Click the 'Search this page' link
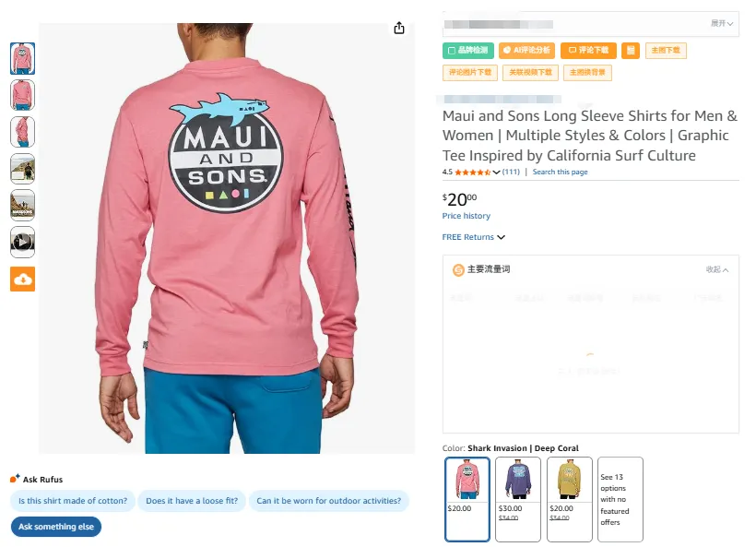The image size is (756, 547). click(x=560, y=172)
